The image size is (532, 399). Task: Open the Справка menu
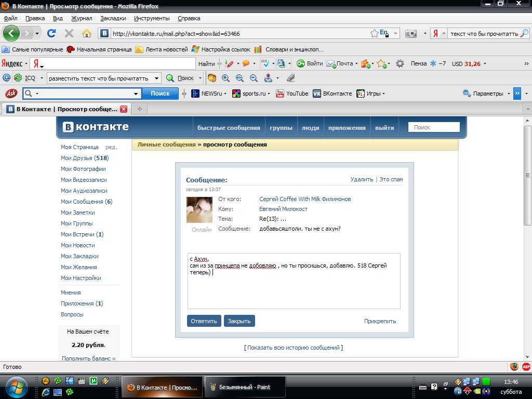(x=189, y=18)
